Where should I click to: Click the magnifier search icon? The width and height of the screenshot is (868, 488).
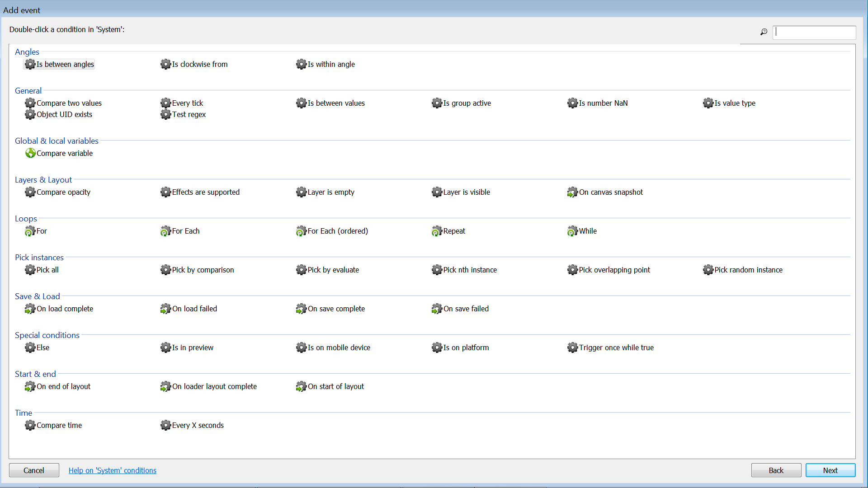coord(764,32)
